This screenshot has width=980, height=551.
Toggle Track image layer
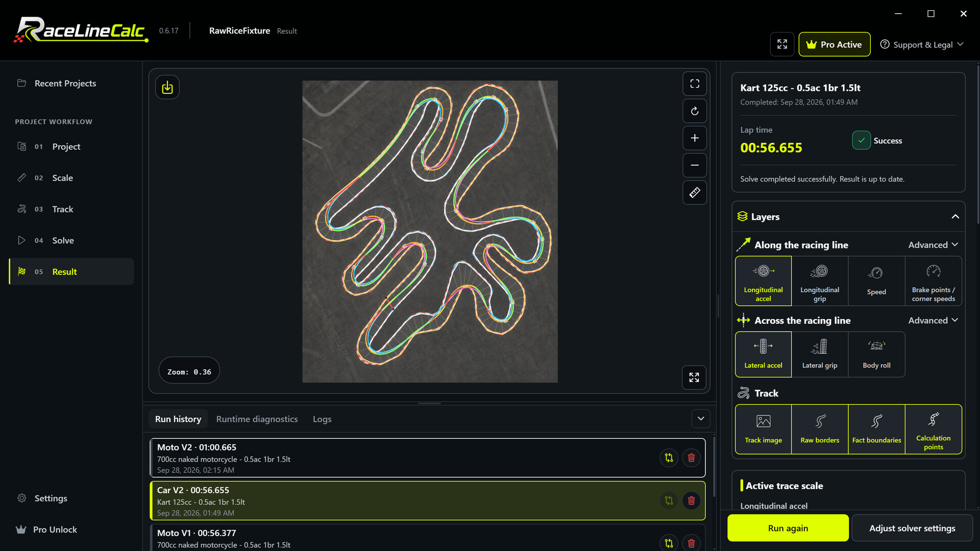click(x=763, y=429)
